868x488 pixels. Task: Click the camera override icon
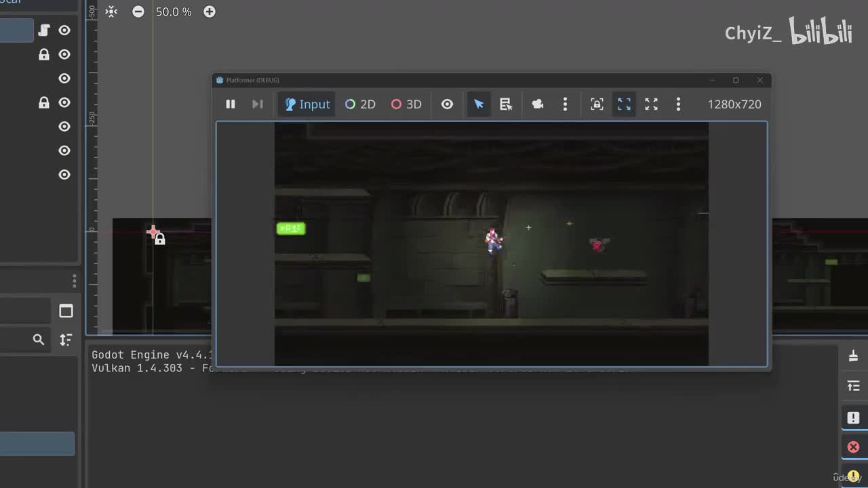tap(538, 104)
